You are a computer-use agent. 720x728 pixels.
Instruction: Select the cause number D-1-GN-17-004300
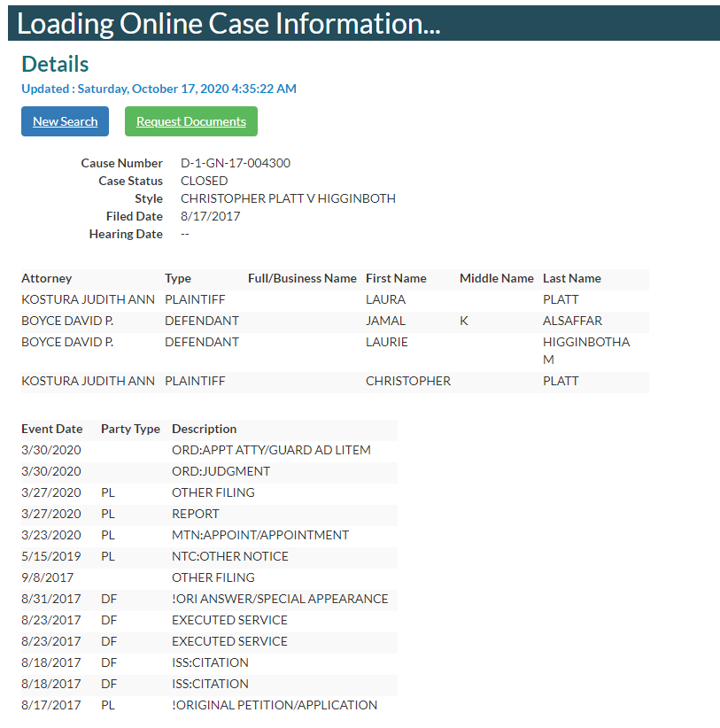[236, 163]
